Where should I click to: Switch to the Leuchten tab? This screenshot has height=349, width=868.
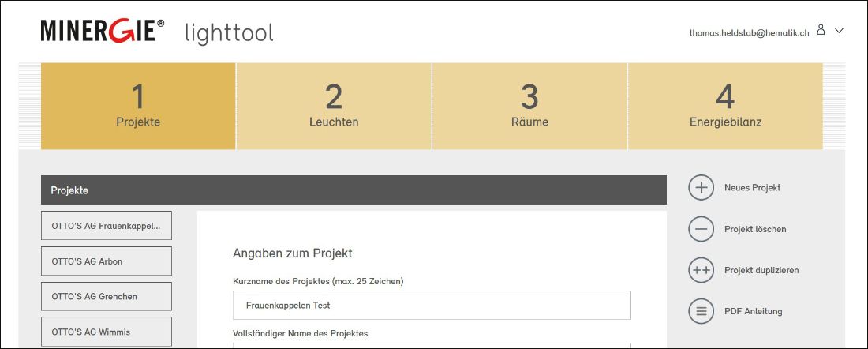click(334, 106)
